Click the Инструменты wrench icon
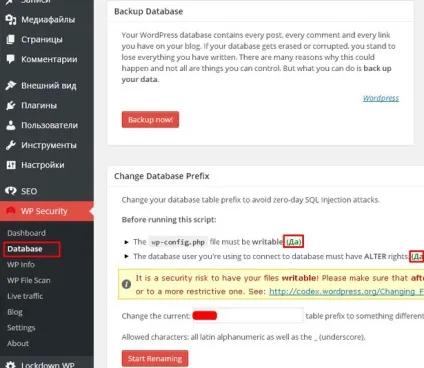This screenshot has width=424, height=368. click(11, 145)
